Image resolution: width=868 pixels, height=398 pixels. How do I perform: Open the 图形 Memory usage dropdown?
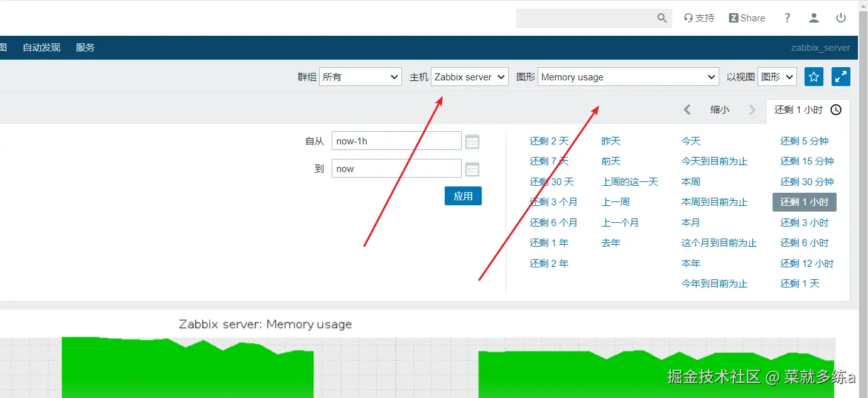pos(628,77)
